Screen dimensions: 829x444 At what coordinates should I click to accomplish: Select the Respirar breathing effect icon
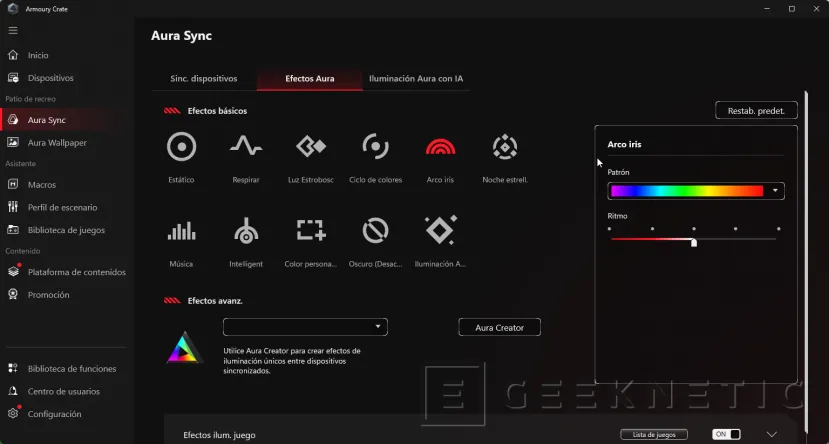(246, 145)
